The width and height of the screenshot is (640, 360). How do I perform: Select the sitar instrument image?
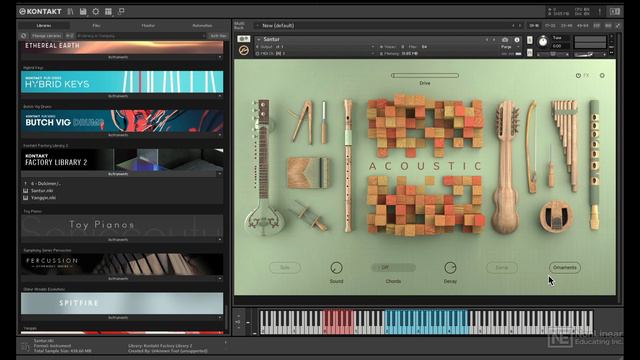[x=263, y=167]
